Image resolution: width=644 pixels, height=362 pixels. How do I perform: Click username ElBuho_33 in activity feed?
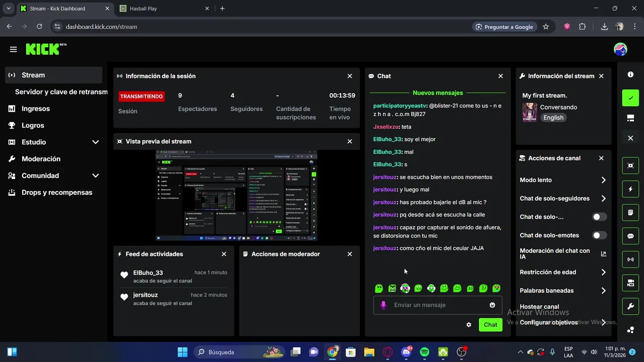(x=148, y=273)
